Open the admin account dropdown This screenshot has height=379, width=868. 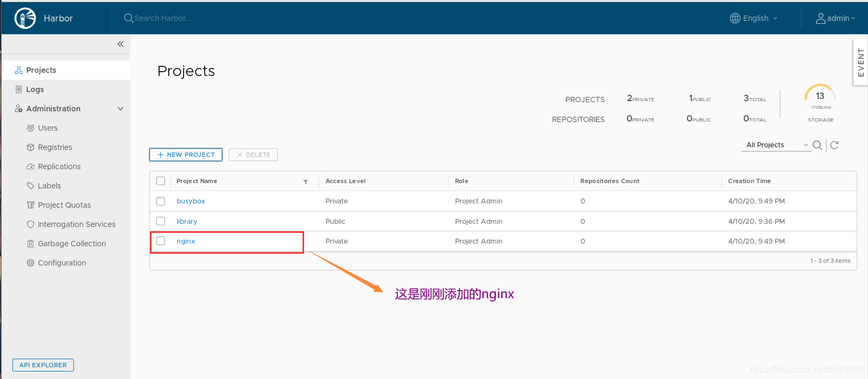coord(835,18)
